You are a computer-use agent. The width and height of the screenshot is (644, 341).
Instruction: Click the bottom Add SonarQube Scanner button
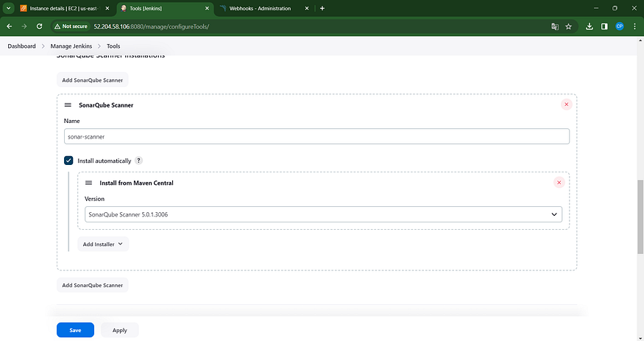pos(93,285)
